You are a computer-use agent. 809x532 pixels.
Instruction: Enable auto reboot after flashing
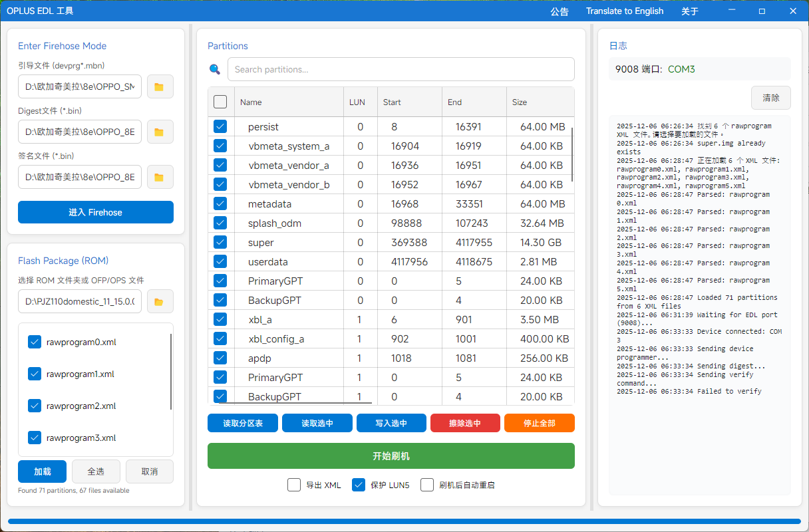[427, 485]
